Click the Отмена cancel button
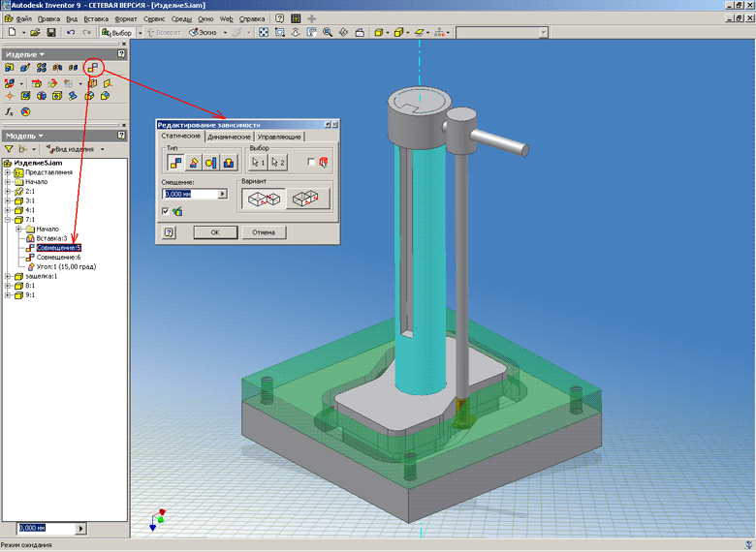This screenshot has height=552, width=756. coord(264,232)
